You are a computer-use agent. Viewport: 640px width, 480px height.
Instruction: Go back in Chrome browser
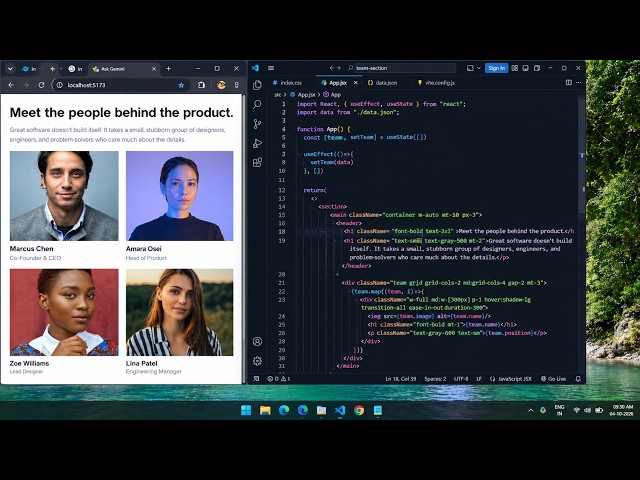coord(11,85)
